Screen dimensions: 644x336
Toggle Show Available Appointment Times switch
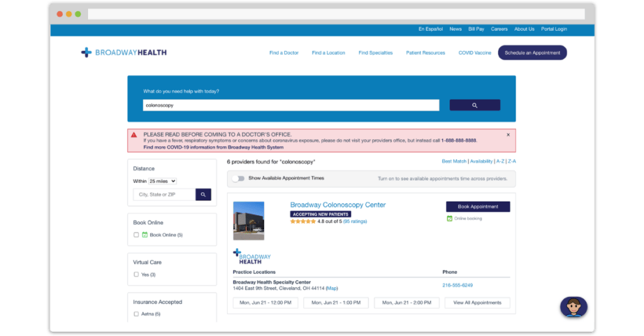pyautogui.click(x=238, y=178)
